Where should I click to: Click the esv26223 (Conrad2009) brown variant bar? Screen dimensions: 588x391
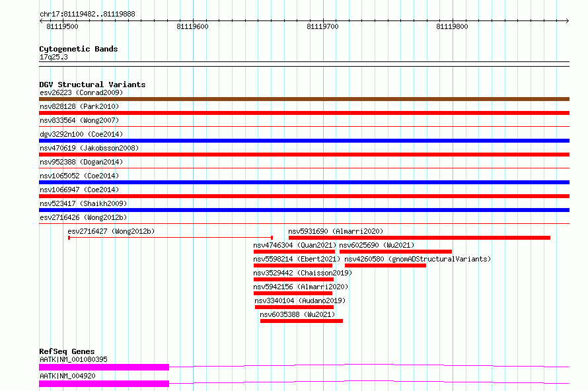click(304, 99)
